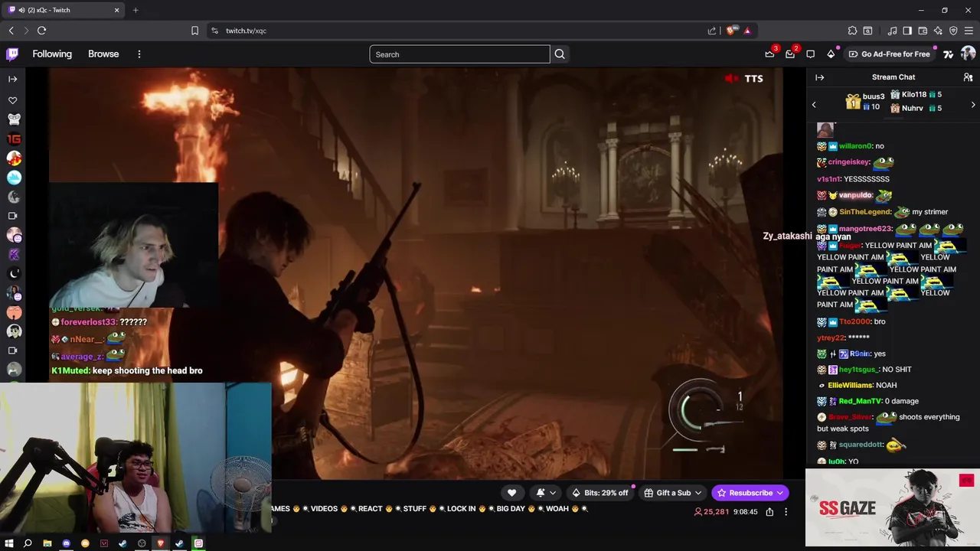Open File Explorer from the taskbar
The image size is (980, 551).
pos(47,543)
